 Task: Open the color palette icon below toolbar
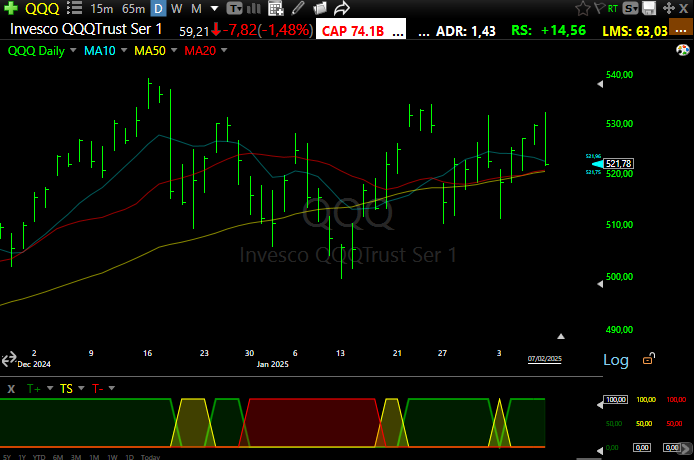click(682, 50)
